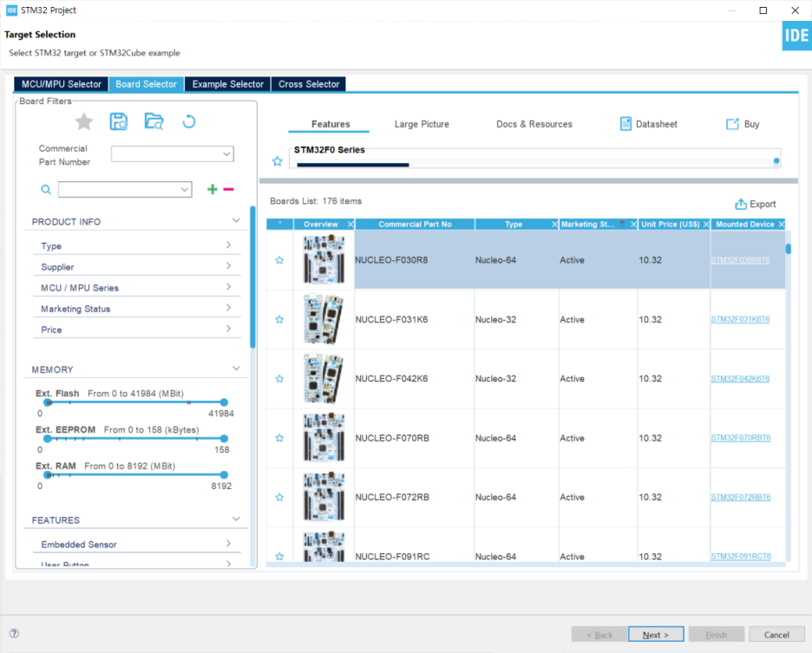Screen dimensions: 812x653
Task: Show the Features tab
Action: click(x=331, y=124)
